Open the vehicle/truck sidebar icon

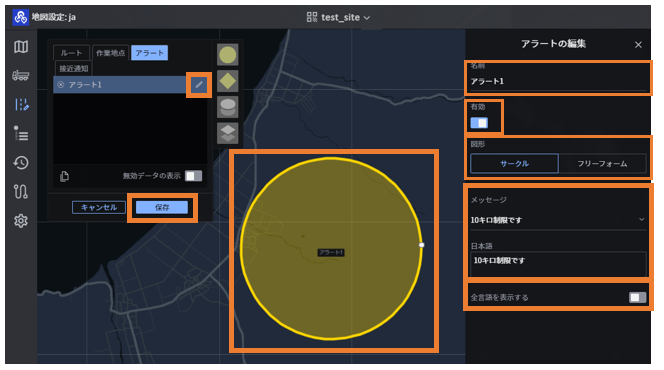(x=21, y=76)
